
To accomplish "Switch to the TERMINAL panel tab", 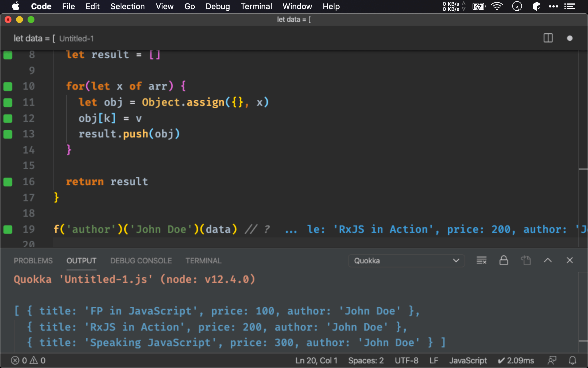I will [x=203, y=261].
